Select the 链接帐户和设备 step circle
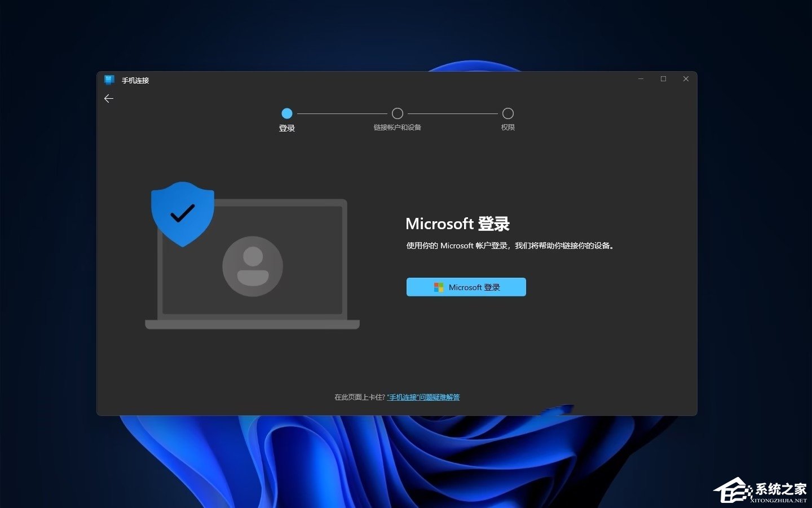 coord(397,113)
